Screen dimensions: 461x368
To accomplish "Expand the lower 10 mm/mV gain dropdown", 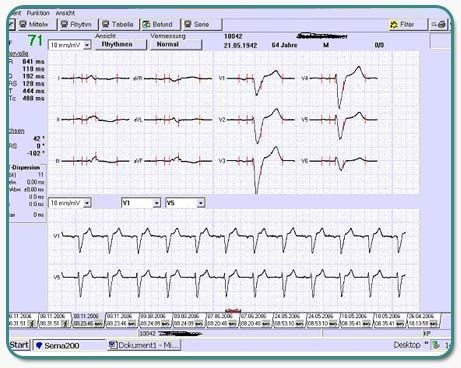I will (x=87, y=203).
